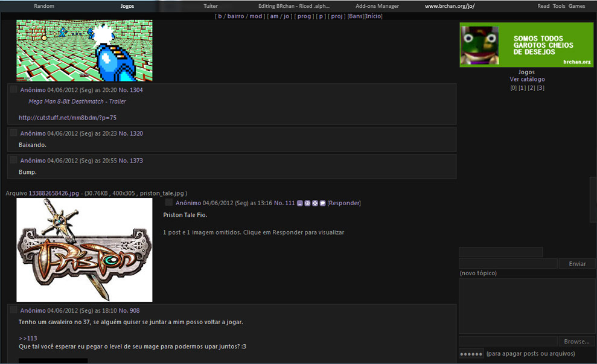The height and width of the screenshot is (364, 597).
Task: Open the Read menu
Action: [543, 6]
